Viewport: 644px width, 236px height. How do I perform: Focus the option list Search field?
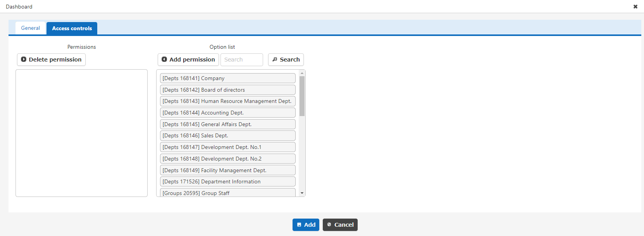pyautogui.click(x=242, y=60)
